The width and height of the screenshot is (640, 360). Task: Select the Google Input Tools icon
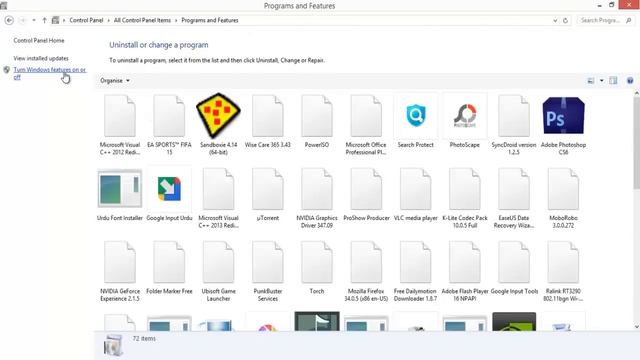pos(514,262)
